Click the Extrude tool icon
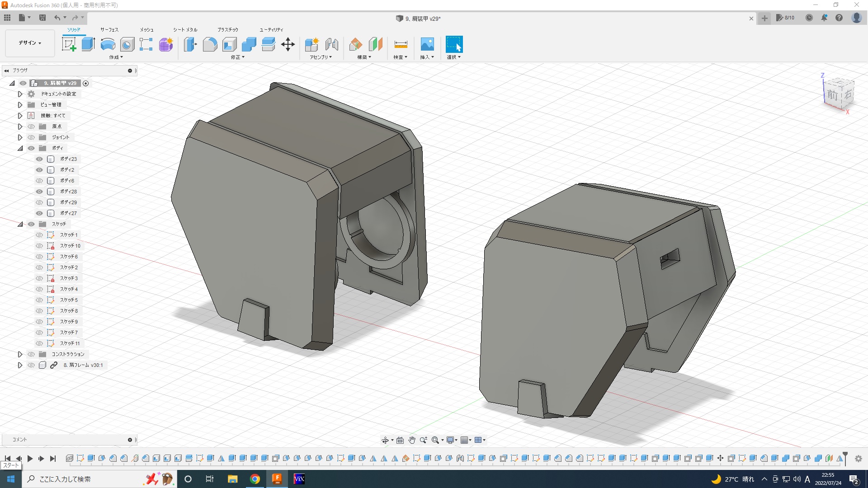The width and height of the screenshot is (868, 488). (88, 44)
